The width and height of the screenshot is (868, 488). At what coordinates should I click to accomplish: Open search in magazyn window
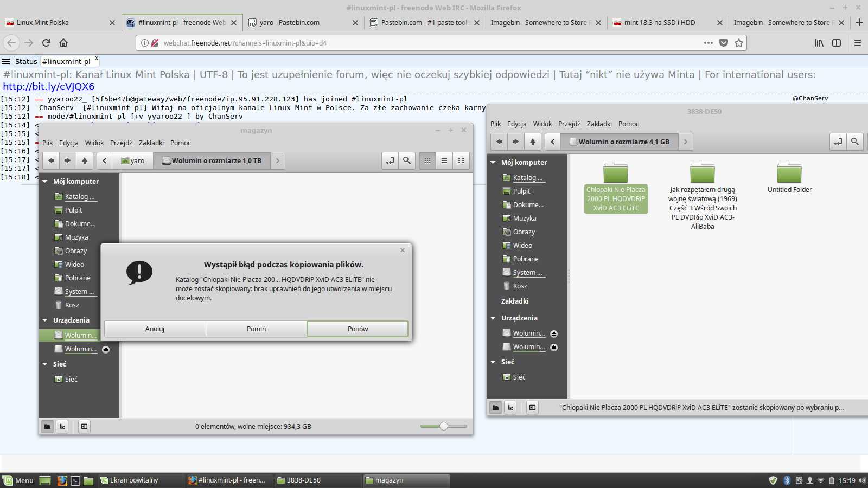pos(407,160)
